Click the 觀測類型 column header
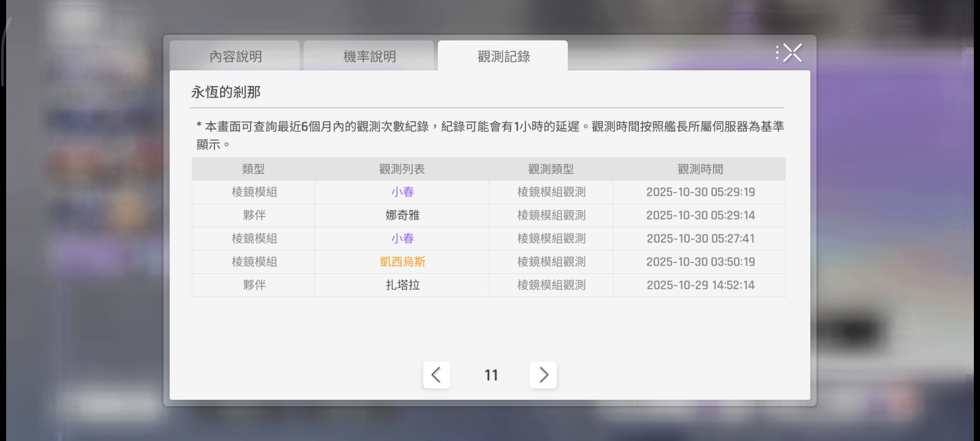 point(551,169)
